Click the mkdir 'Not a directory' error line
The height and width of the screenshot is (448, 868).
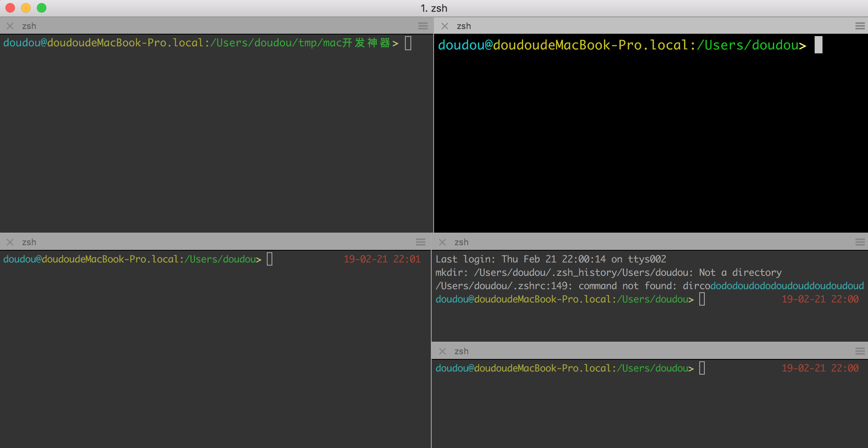(608, 272)
